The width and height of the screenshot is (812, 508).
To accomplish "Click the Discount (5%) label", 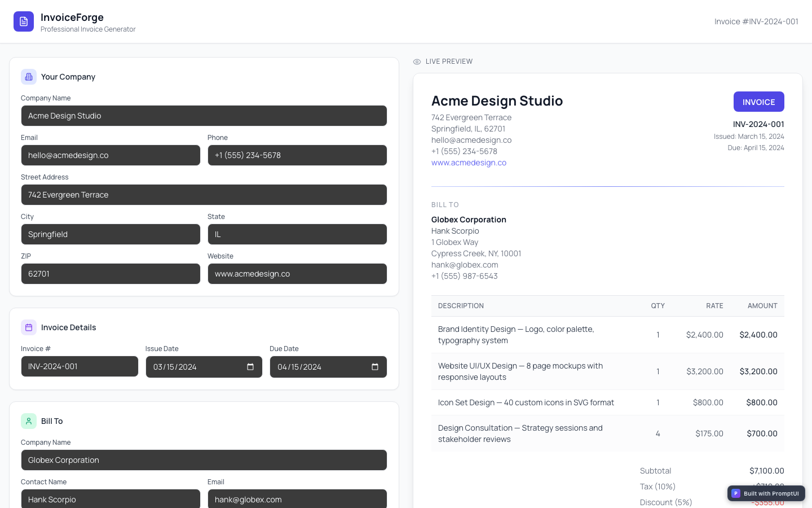I will tap(666, 502).
